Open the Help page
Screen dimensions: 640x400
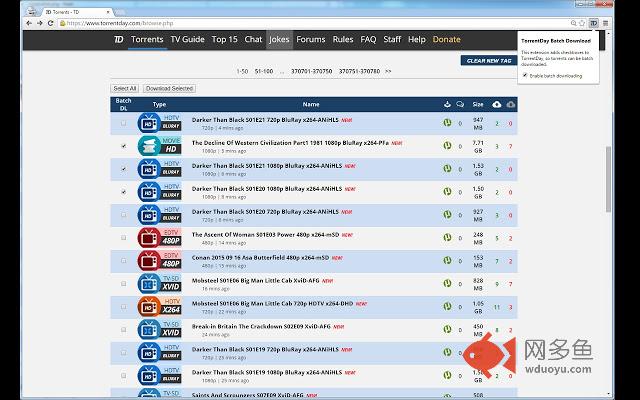coord(417,39)
